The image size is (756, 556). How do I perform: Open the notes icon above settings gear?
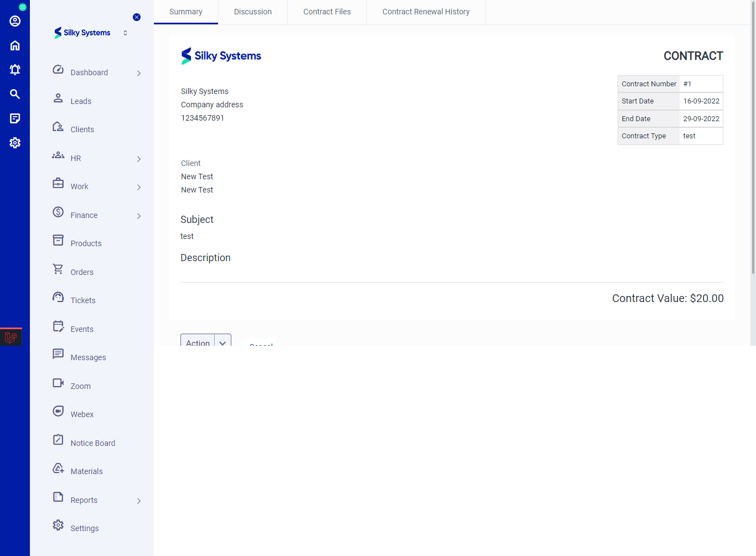(14, 118)
